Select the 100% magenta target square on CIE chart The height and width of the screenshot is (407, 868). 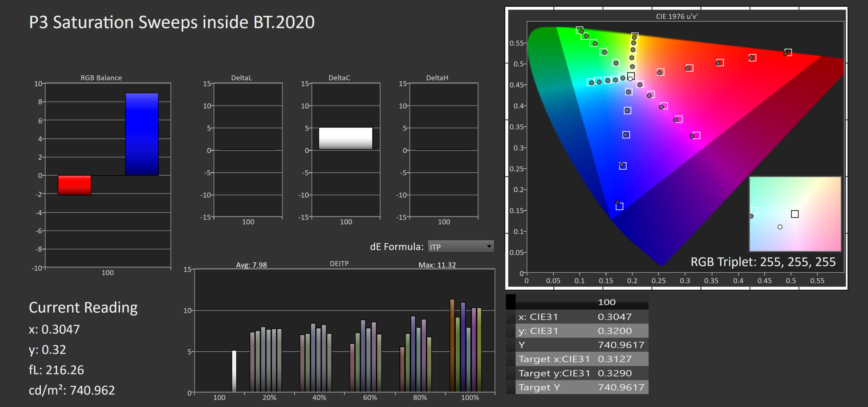click(x=696, y=135)
